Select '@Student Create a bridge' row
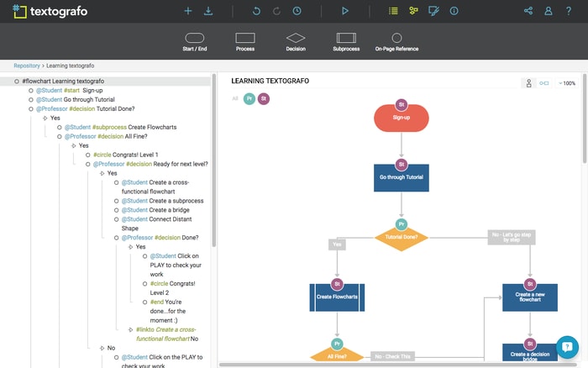The width and height of the screenshot is (588, 368). pyautogui.click(x=155, y=210)
